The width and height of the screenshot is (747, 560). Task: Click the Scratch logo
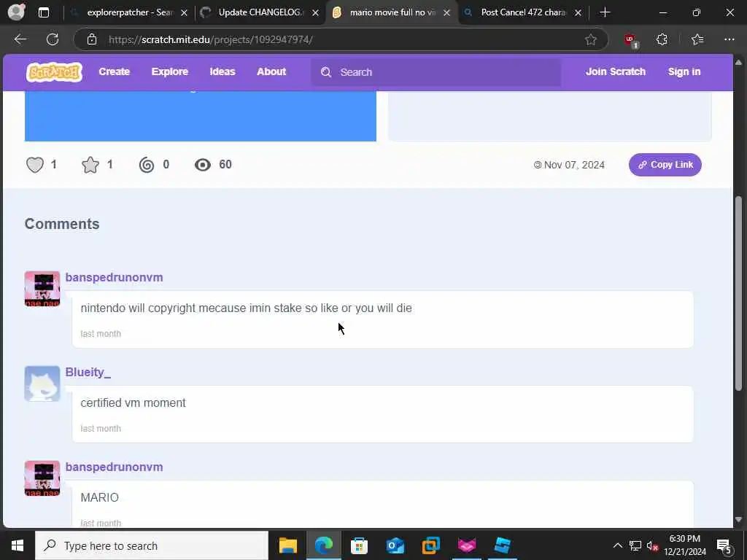pos(54,72)
